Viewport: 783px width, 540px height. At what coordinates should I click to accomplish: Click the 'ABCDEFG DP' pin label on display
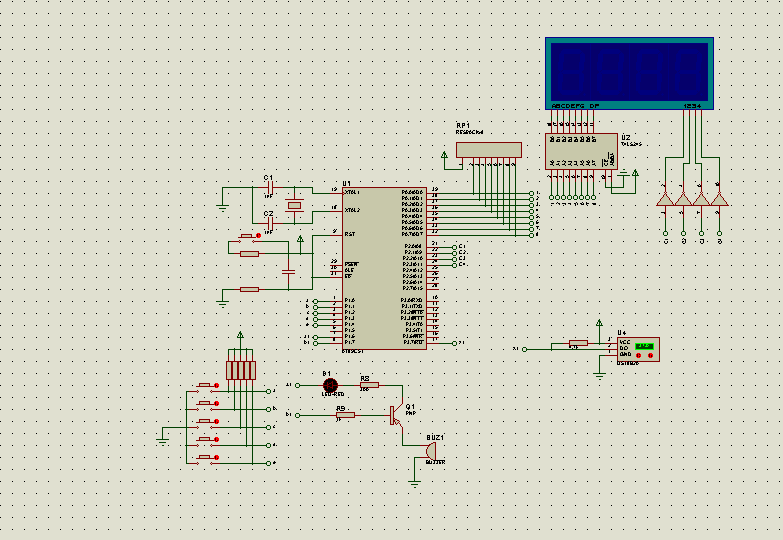(575, 106)
